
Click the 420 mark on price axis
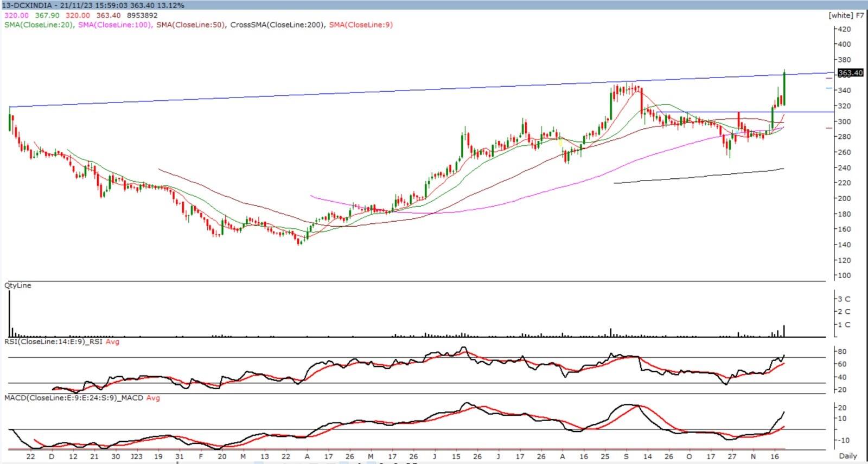tap(844, 29)
